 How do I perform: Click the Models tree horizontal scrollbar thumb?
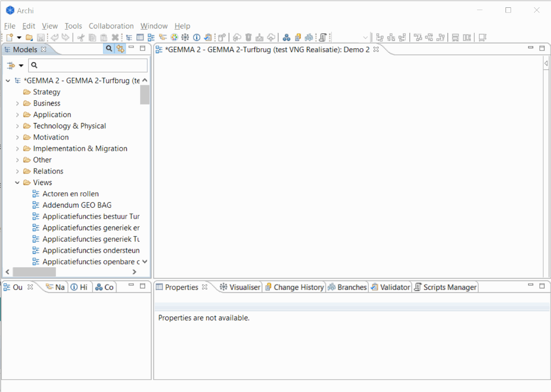[x=34, y=272]
